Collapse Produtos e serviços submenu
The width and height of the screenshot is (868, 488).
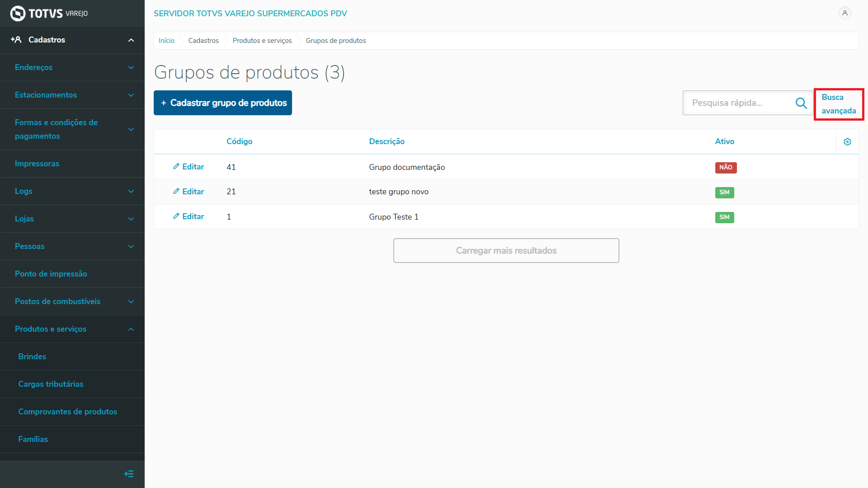click(x=131, y=329)
